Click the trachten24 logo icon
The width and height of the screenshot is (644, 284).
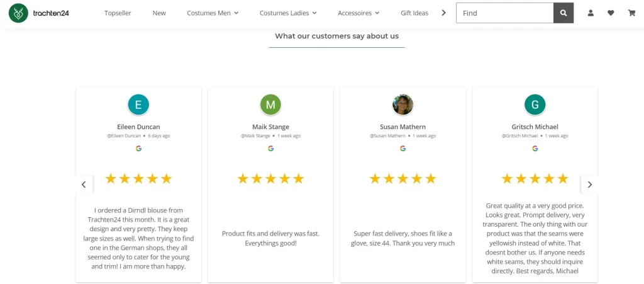tap(18, 13)
